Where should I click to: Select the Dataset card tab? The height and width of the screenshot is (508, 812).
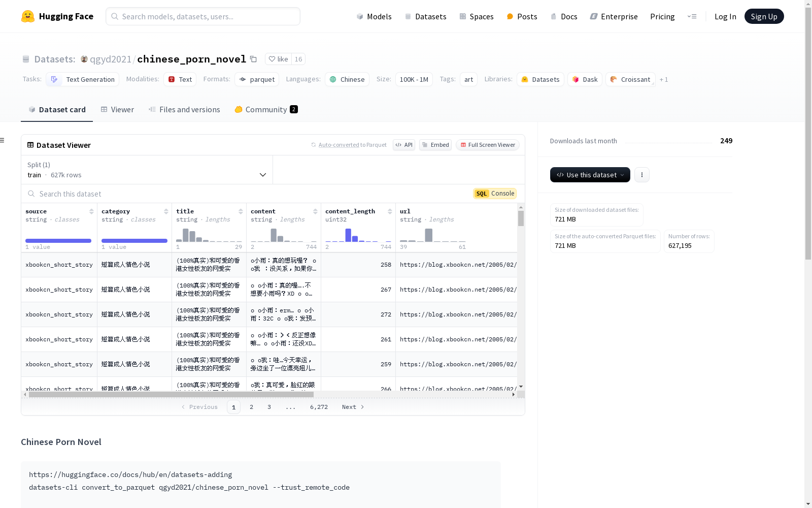tap(57, 110)
